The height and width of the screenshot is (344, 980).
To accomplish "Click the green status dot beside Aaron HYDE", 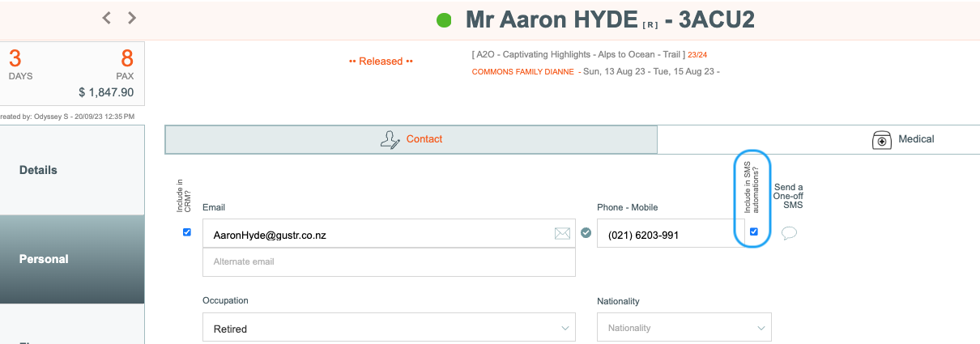I will click(444, 20).
